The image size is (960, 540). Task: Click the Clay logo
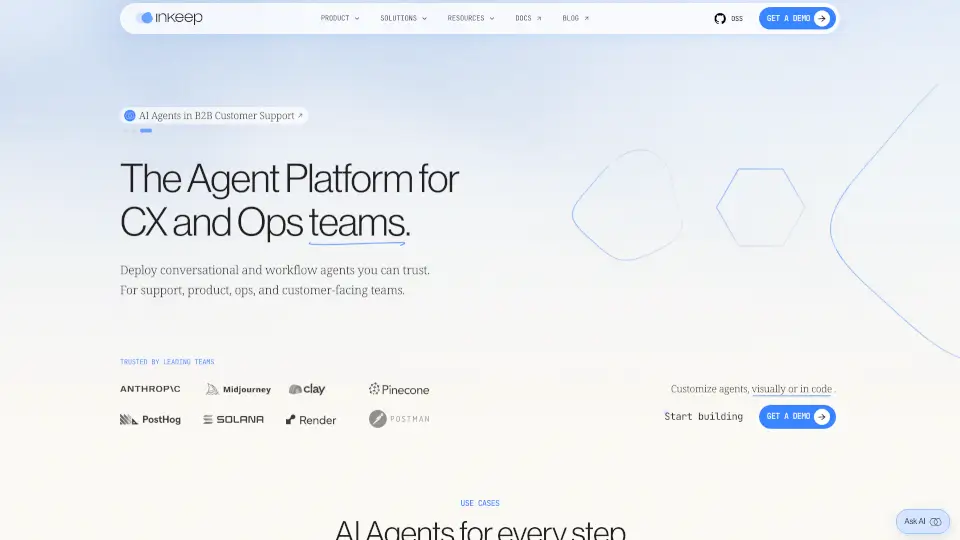pos(307,389)
